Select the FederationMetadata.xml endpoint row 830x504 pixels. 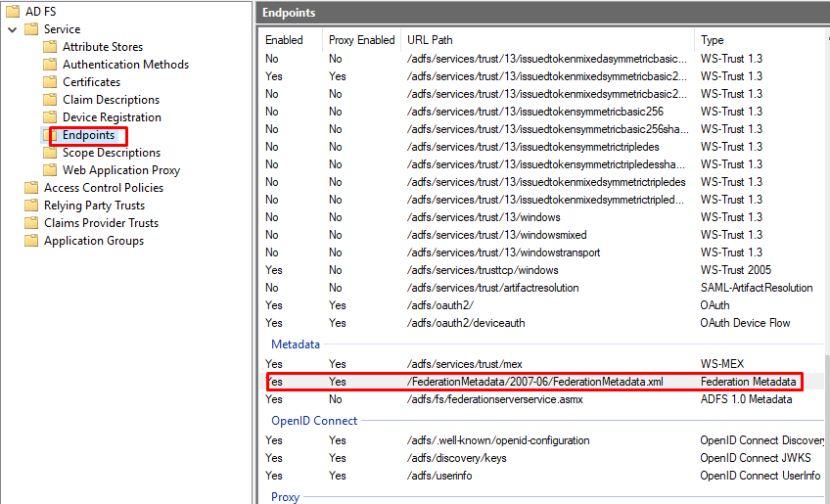coord(542,381)
